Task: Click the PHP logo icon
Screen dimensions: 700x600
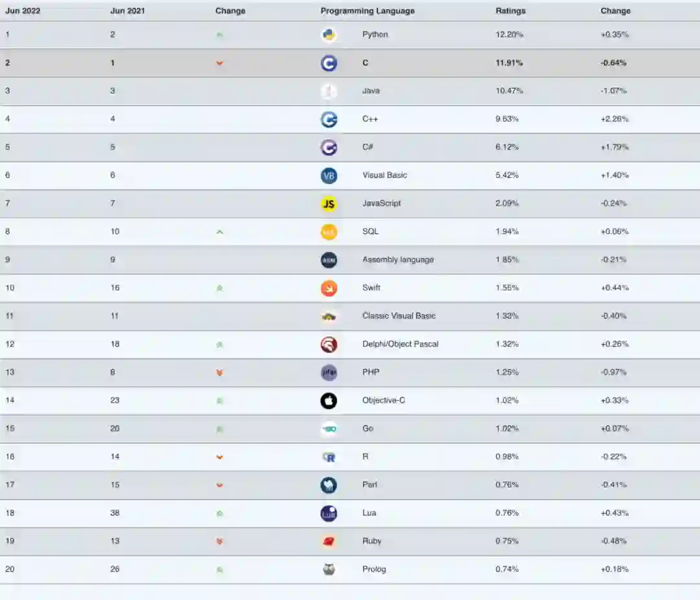Action: click(329, 373)
